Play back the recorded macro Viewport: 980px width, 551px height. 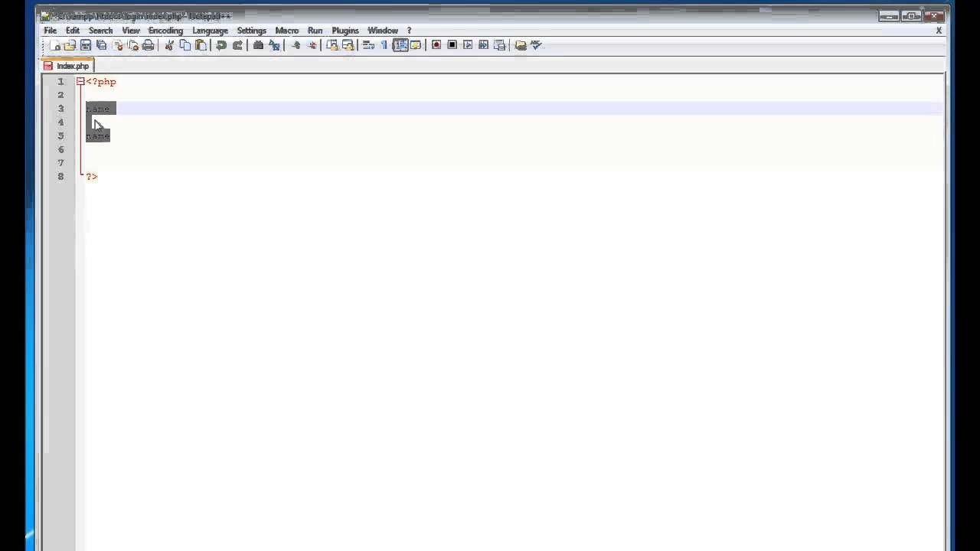[468, 45]
